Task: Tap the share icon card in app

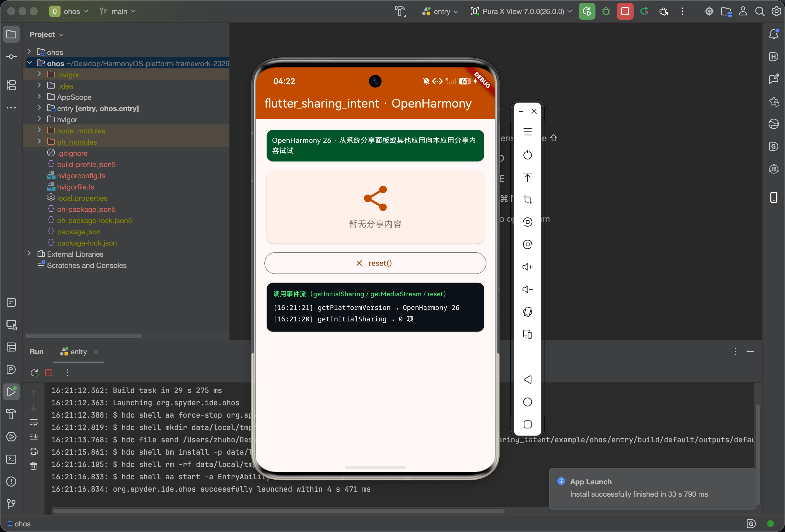Action: point(375,206)
